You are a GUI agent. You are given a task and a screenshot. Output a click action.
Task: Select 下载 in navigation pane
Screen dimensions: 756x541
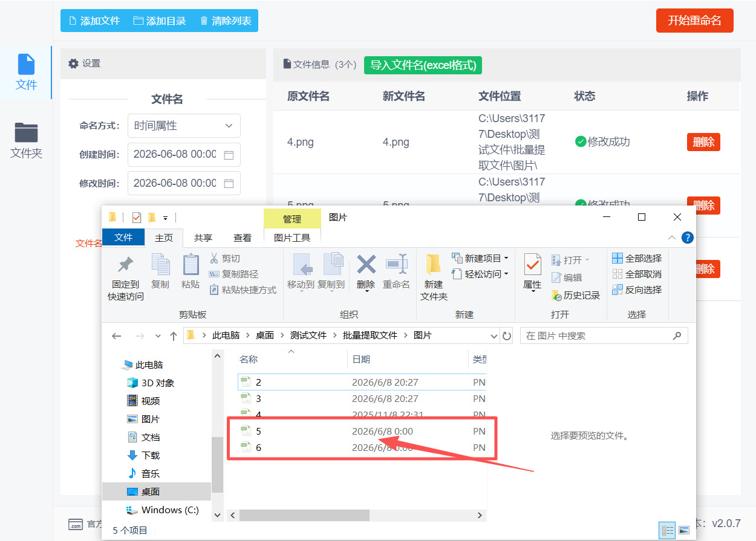143,455
